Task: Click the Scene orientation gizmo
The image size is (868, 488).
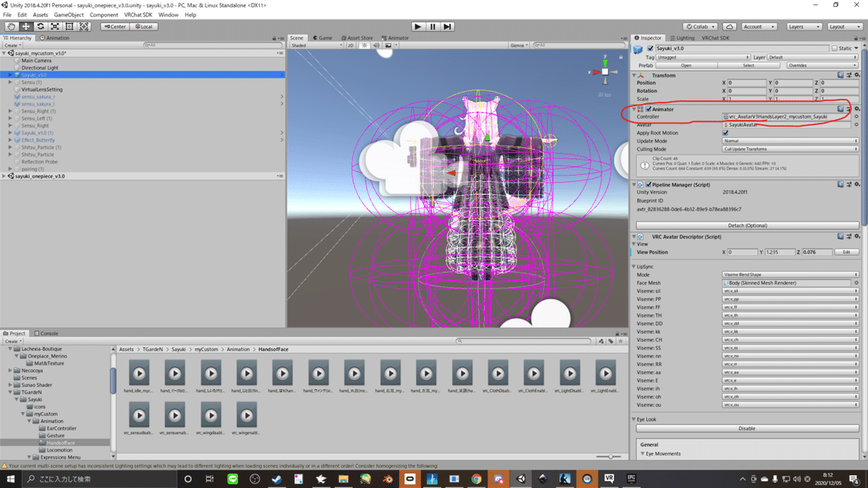Action: [605, 72]
